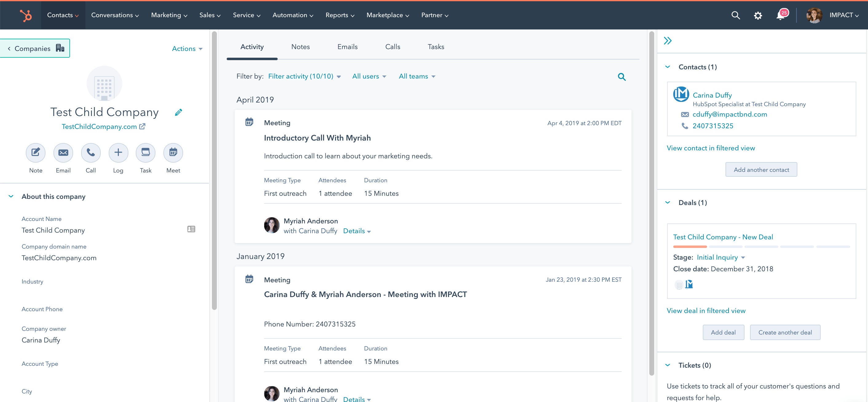The width and height of the screenshot is (868, 402).
Task: Schedule a Meeting with the Meet icon
Action: click(173, 153)
